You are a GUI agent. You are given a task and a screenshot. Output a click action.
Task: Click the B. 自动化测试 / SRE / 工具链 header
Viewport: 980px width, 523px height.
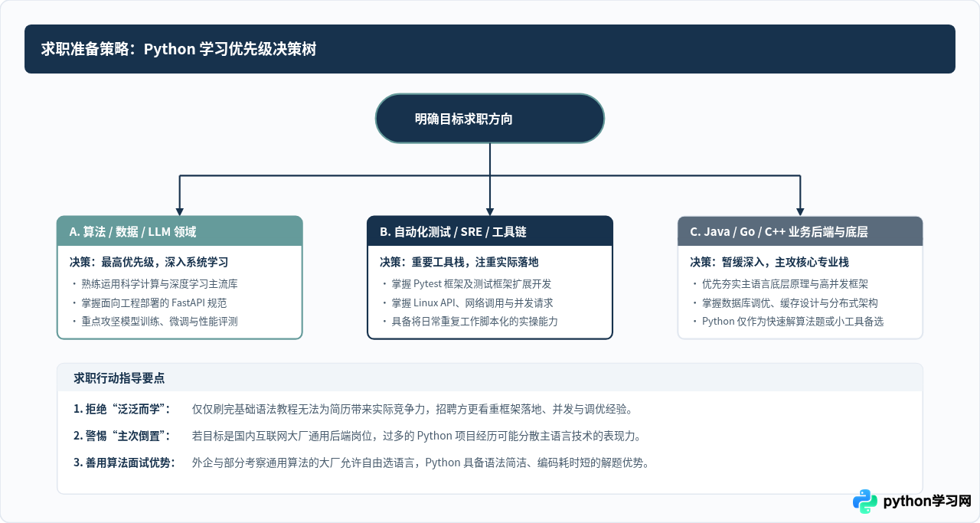[x=490, y=231]
